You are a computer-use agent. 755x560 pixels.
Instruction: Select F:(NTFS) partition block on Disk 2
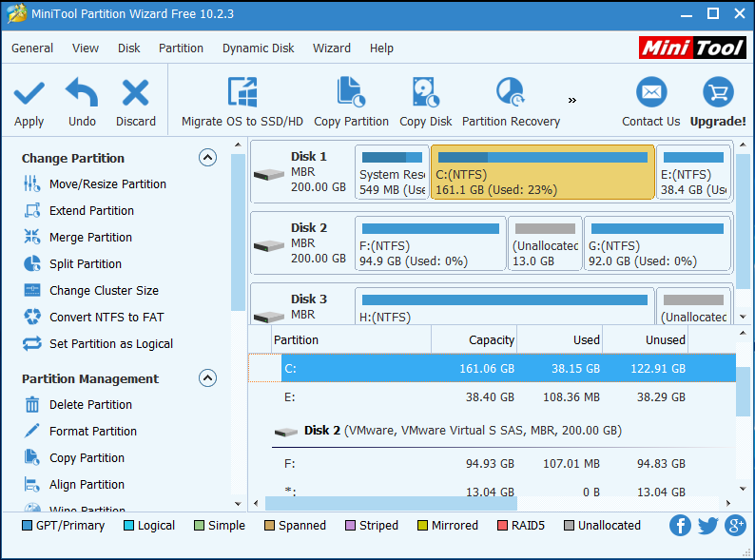pos(431,243)
